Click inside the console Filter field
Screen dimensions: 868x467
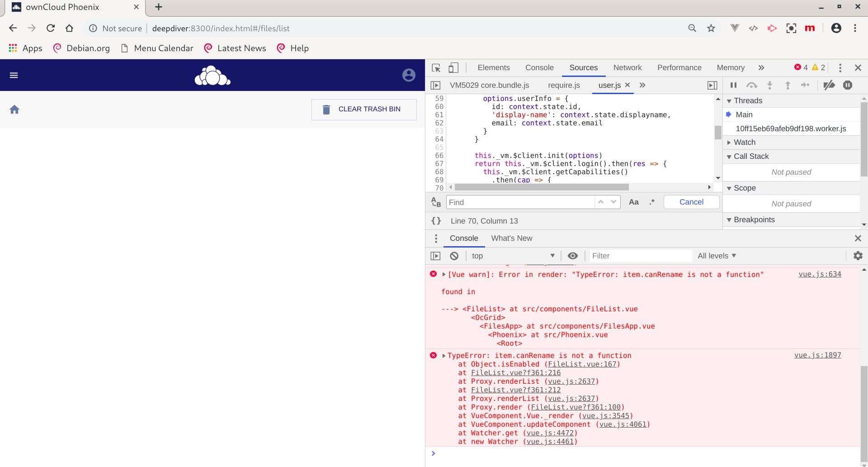click(640, 256)
